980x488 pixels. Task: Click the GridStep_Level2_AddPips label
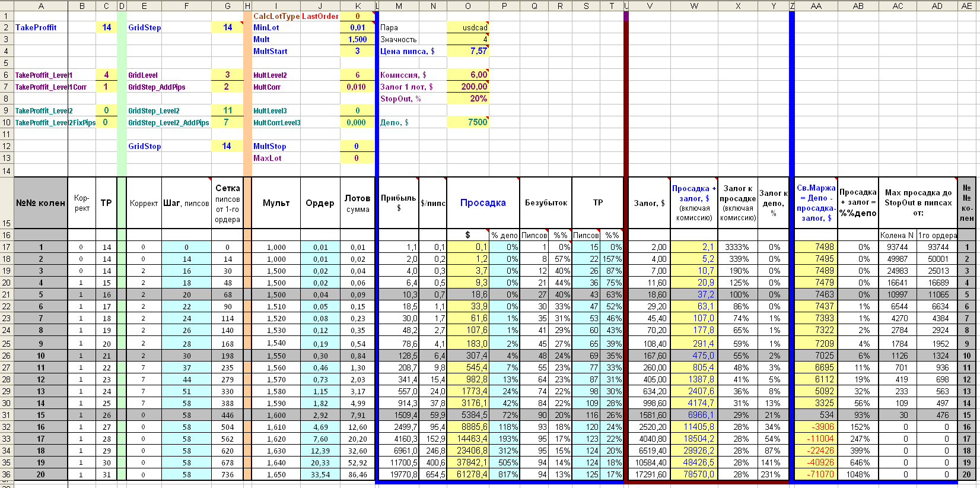pyautogui.click(x=168, y=122)
